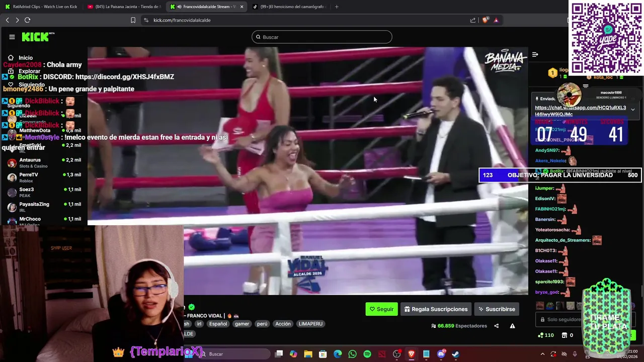Launch Steam from the taskbar
The width and height of the screenshot is (644, 362).
pos(455,354)
